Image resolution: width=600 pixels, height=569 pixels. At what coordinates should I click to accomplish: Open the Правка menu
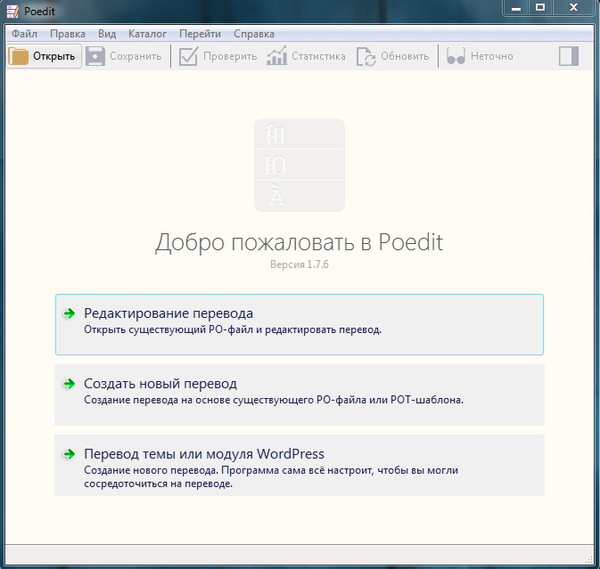[x=68, y=33]
